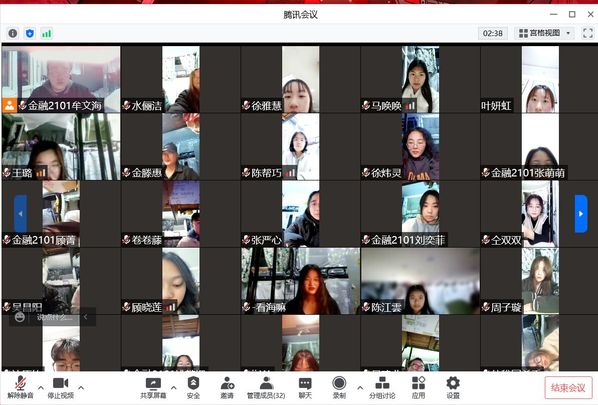Expand the audio options arrow beside mute

point(41,387)
